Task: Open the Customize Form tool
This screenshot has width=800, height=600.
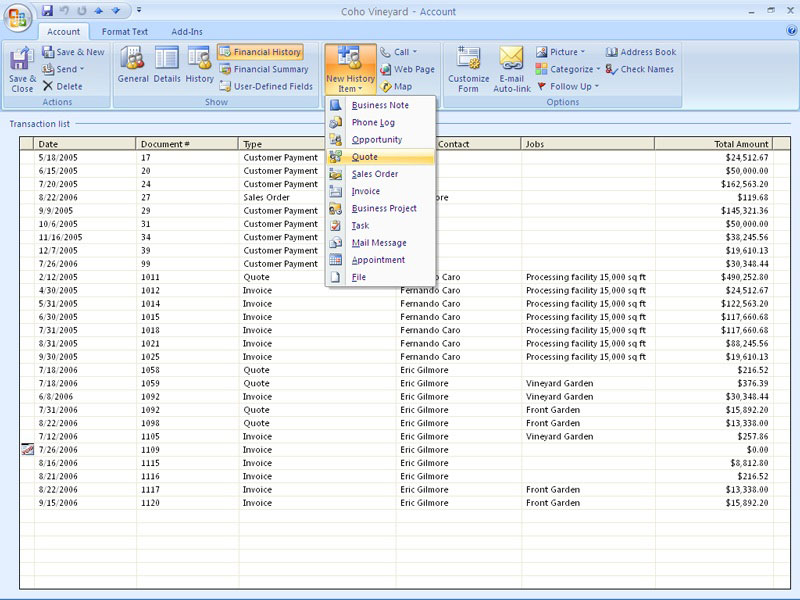Action: coord(468,68)
